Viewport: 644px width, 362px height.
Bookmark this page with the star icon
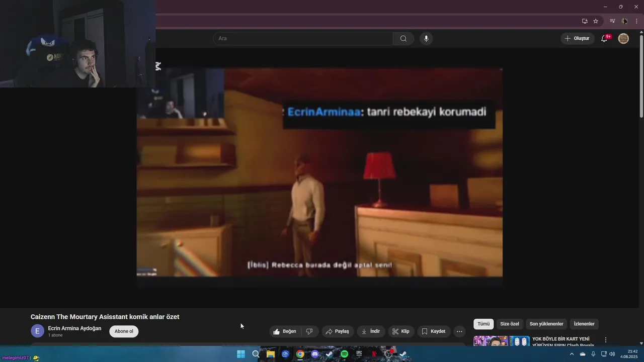596,21
